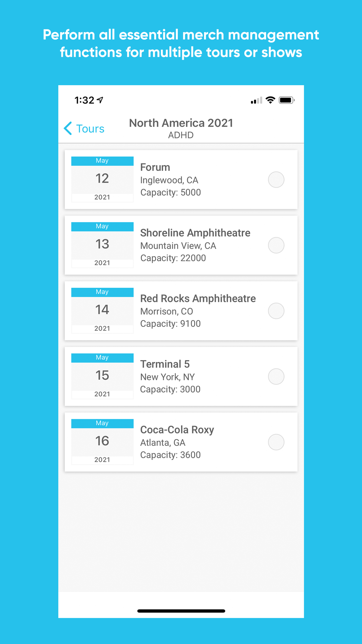Open the May 13 date badge

tap(102, 245)
